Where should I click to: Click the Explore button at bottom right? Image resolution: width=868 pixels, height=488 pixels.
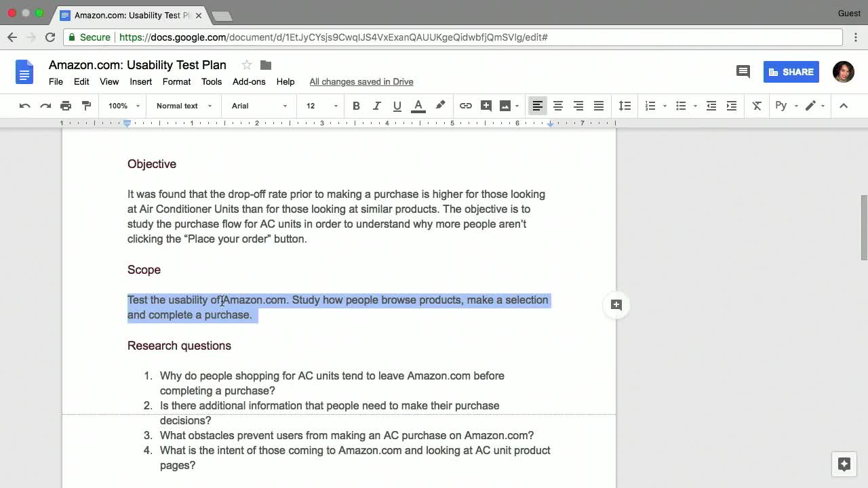click(x=844, y=464)
